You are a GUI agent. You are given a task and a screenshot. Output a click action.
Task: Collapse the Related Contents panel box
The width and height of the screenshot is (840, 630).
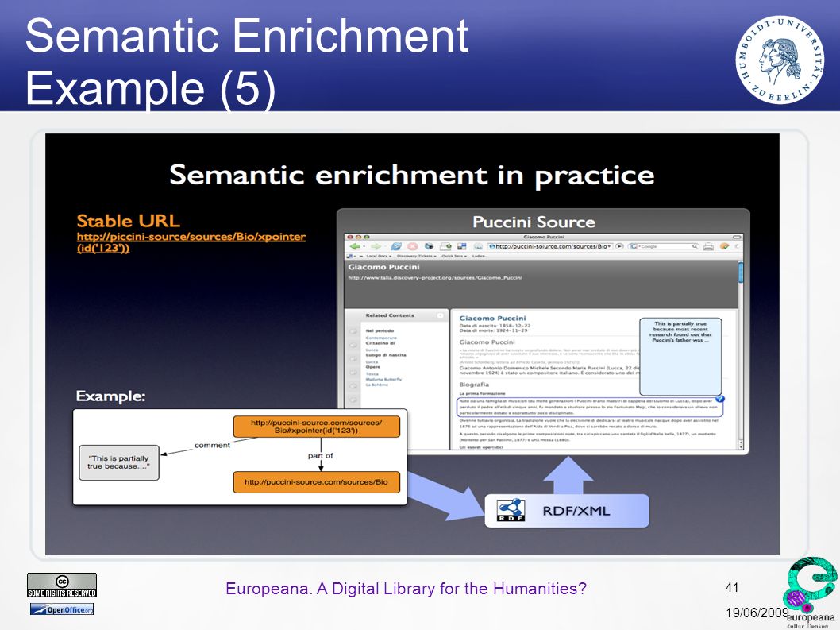click(441, 315)
